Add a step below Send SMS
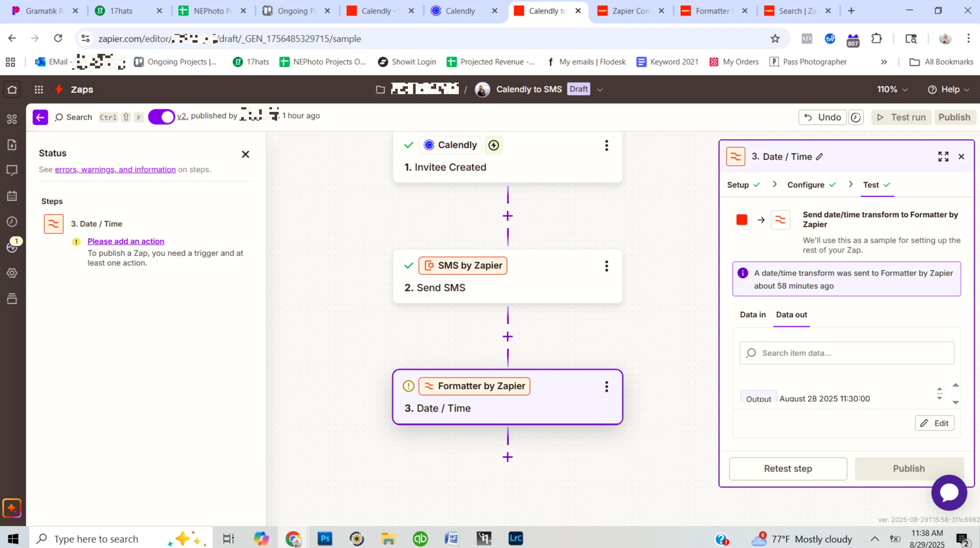980x548 pixels. [507, 337]
